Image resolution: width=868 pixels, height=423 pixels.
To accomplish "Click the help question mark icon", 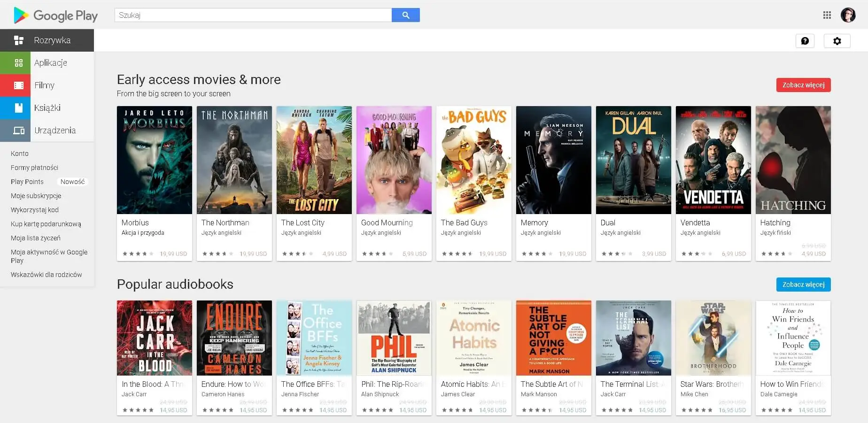I will 805,41.
